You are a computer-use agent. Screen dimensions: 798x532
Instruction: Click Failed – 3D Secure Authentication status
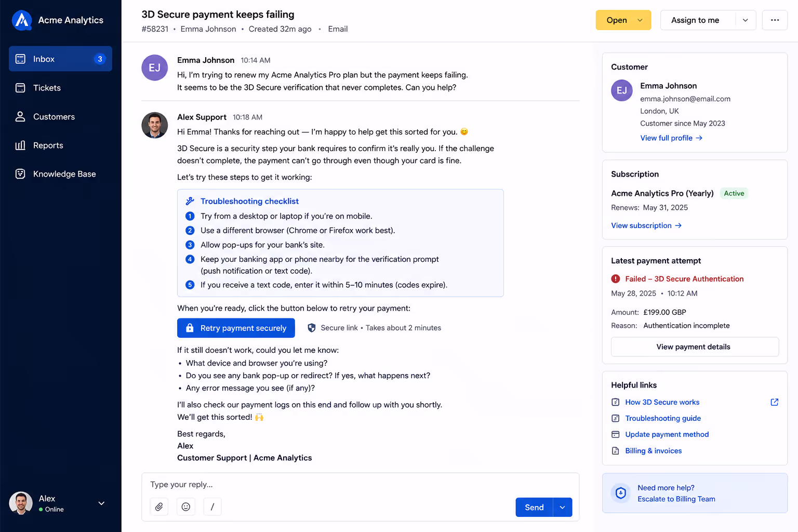point(684,279)
